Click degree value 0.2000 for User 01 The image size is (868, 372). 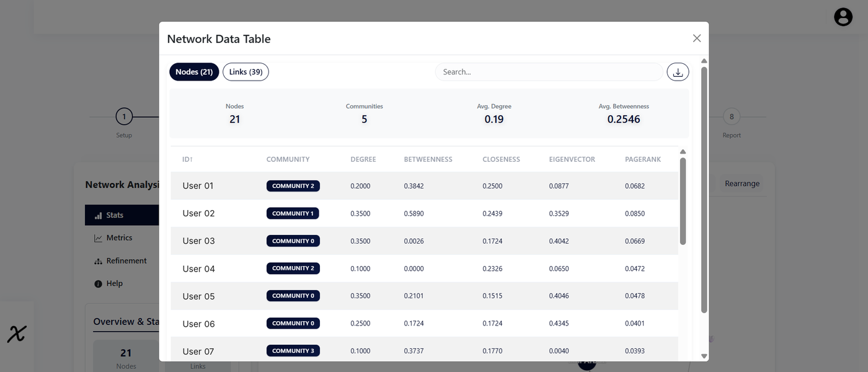click(360, 186)
